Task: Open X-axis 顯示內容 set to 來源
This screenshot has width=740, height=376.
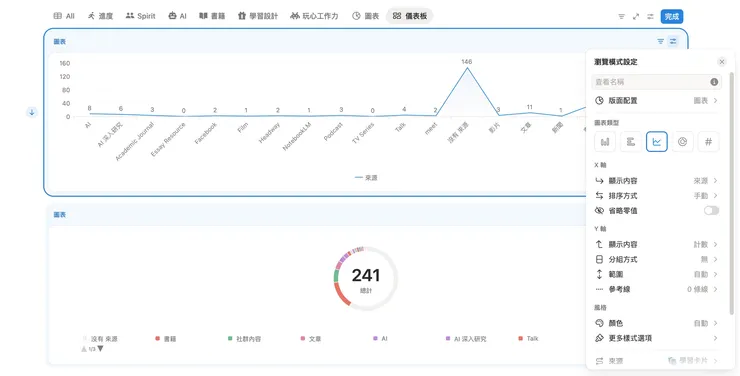Action: coord(656,181)
